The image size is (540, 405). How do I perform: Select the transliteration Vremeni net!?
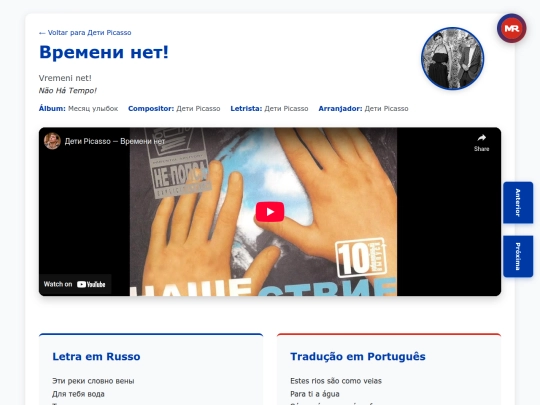pyautogui.click(x=65, y=78)
